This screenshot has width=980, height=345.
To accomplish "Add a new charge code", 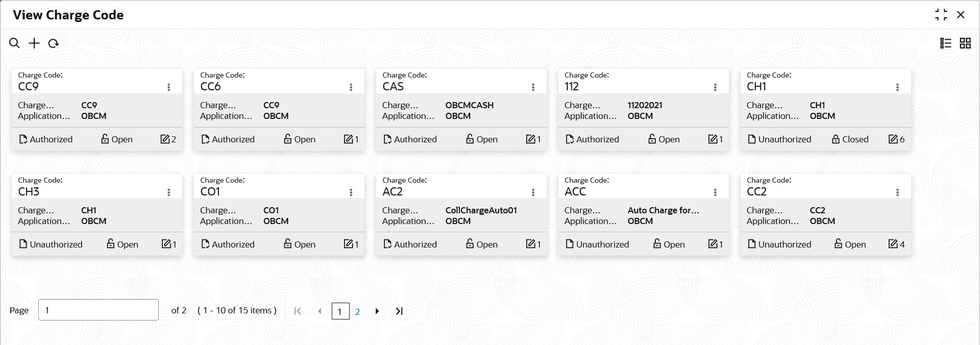I will click(x=34, y=43).
